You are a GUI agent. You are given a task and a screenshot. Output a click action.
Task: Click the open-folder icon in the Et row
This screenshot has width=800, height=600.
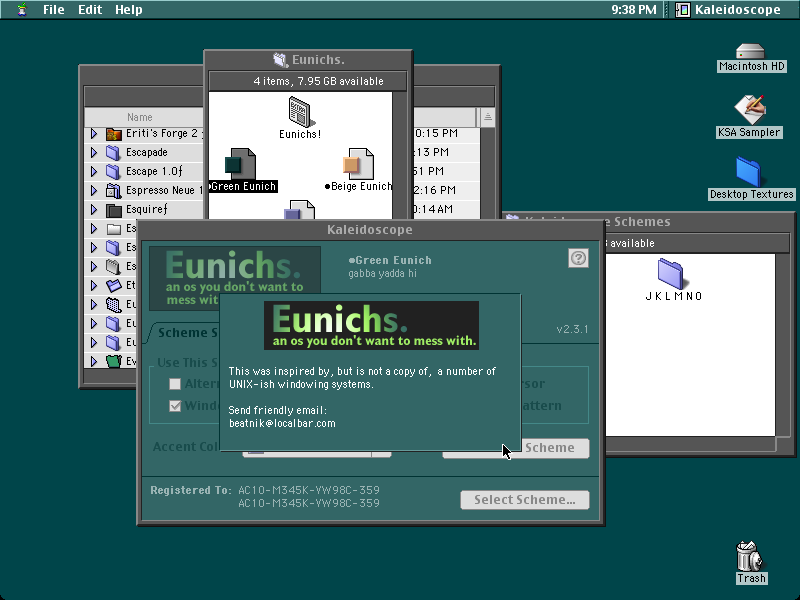[x=114, y=285]
